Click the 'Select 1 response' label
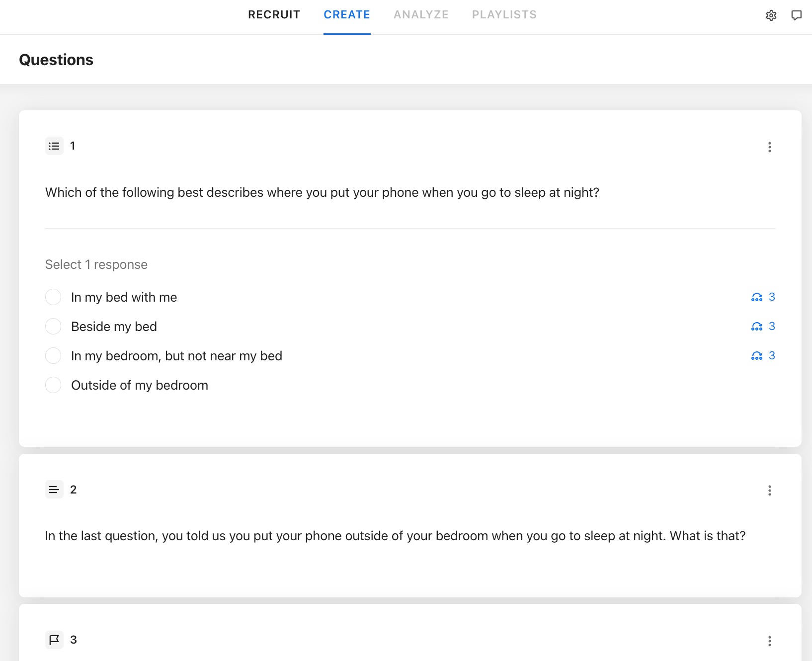Image resolution: width=812 pixels, height=661 pixels. point(96,264)
